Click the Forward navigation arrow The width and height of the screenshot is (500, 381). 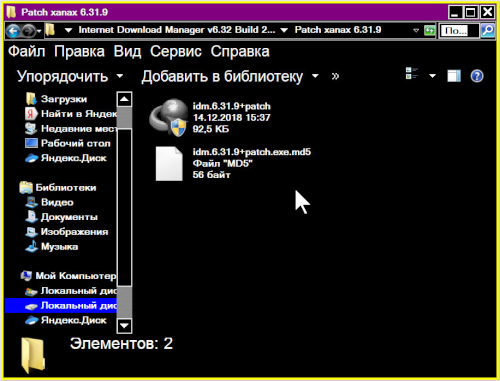(28, 31)
